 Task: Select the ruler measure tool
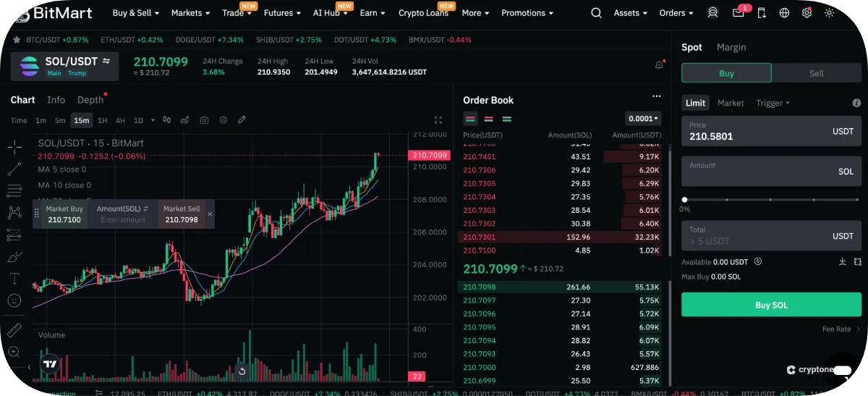pyautogui.click(x=14, y=330)
